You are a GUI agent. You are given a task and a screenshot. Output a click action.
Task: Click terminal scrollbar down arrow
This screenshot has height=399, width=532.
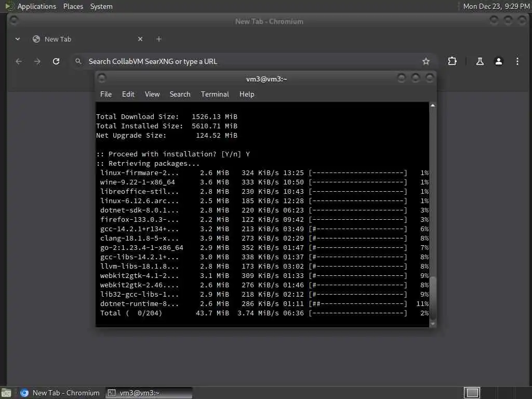(433, 324)
